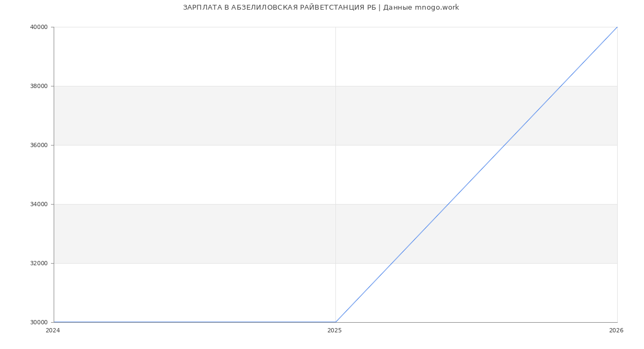Viewport: 644px width, 349px height.
Task: Click the line's 2024 starting data point
Action: (54, 322)
